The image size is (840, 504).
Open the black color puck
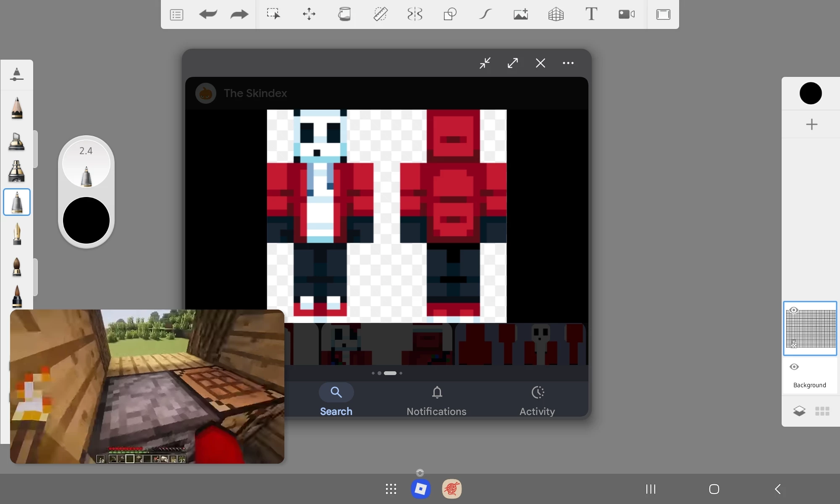[x=86, y=220]
